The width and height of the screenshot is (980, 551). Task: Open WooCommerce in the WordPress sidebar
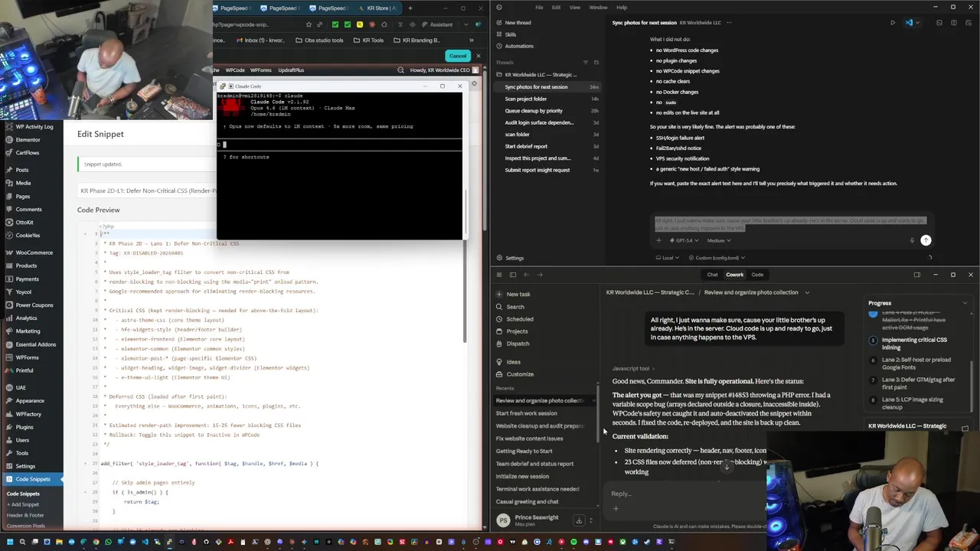tap(34, 253)
